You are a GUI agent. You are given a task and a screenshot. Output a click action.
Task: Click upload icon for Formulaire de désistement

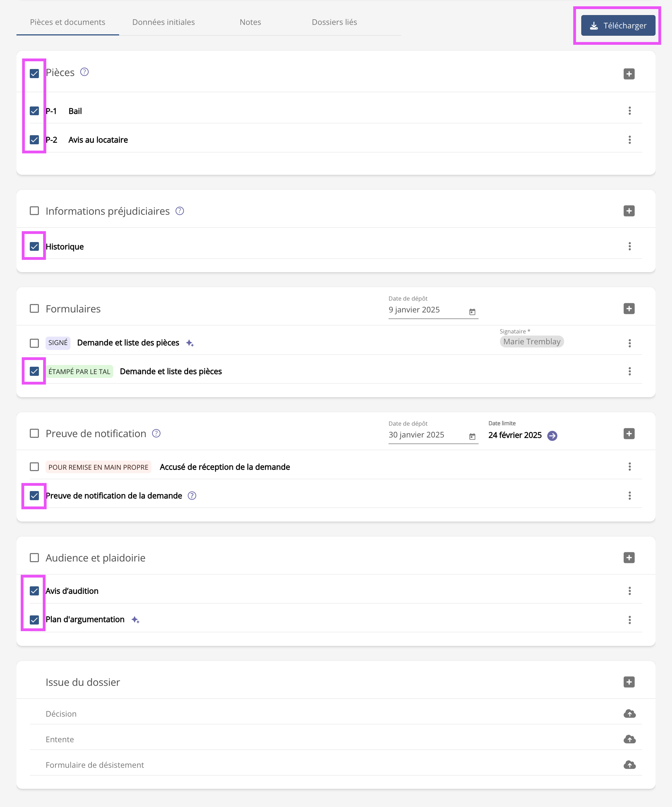point(629,765)
